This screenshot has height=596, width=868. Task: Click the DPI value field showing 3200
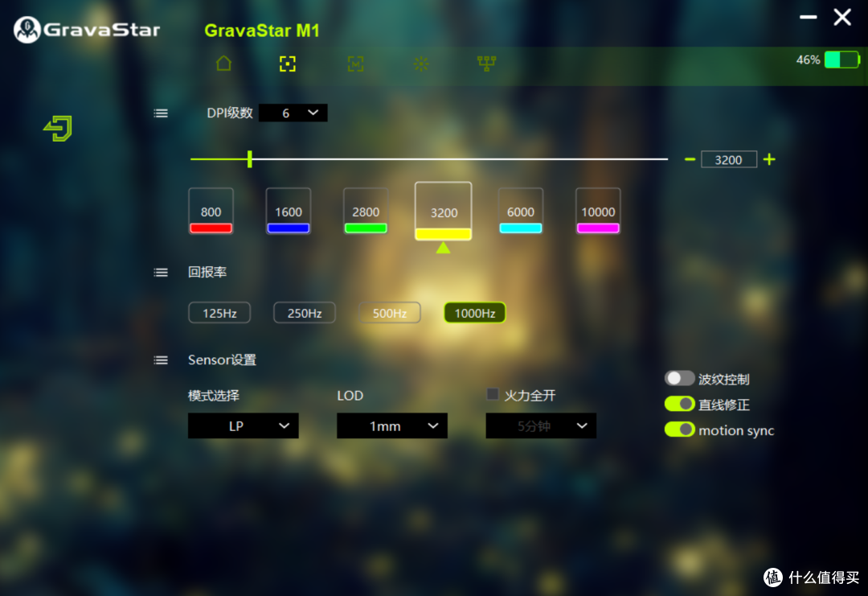[x=728, y=159]
